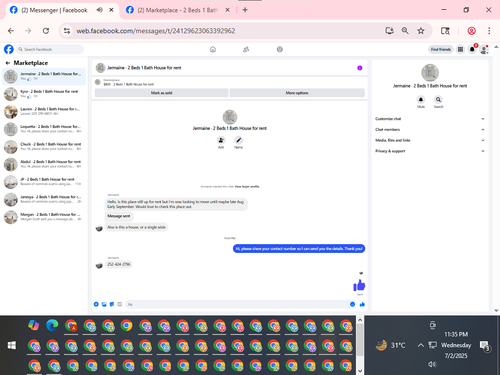View site information icon in address bar
The image size is (500, 375).
pos(67,31)
